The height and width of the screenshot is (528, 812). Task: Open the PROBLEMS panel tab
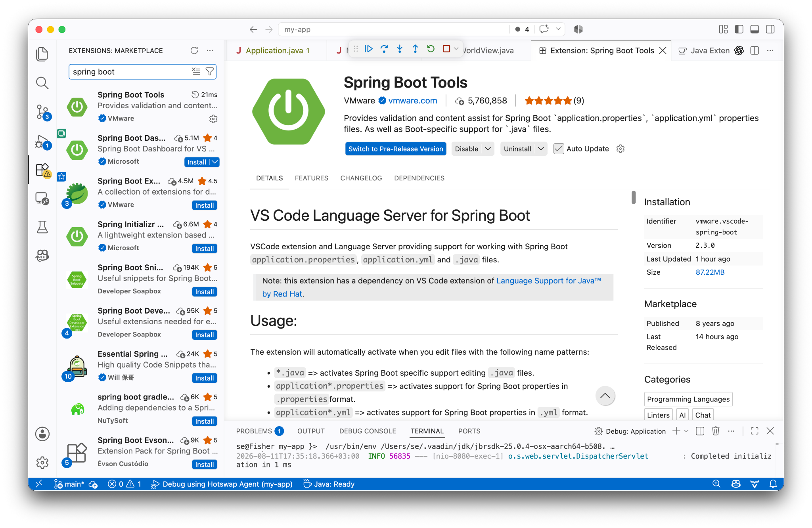260,431
